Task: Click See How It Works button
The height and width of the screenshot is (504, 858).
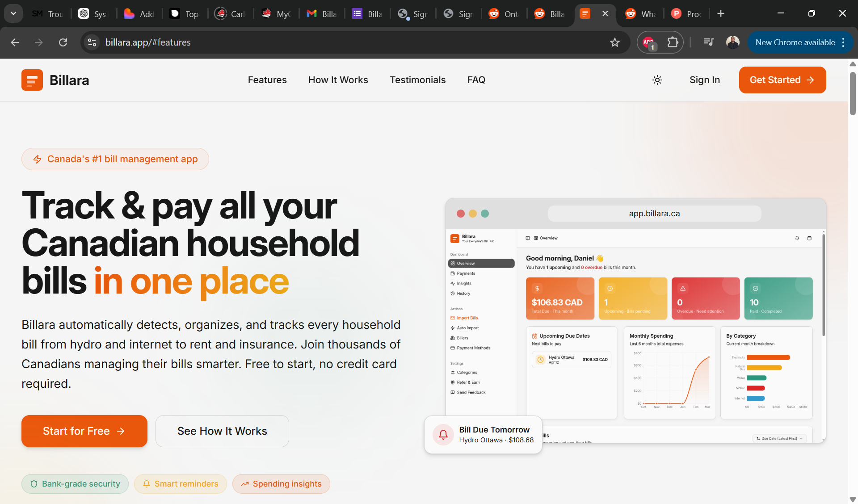Action: pos(222,431)
